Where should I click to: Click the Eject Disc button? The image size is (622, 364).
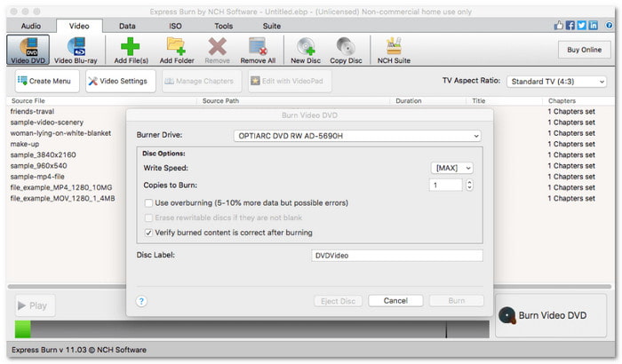tap(338, 301)
